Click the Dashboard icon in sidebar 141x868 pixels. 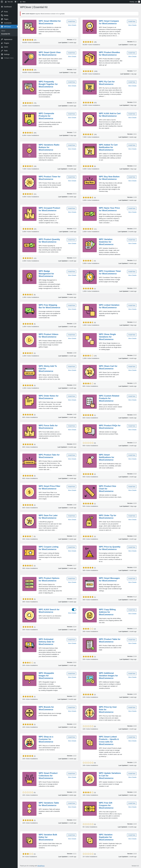tap(2, 7)
